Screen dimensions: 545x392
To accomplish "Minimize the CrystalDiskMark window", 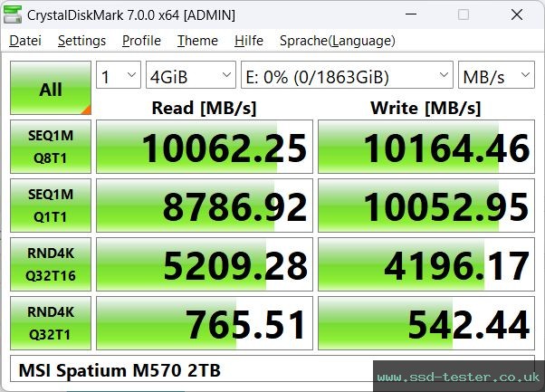I will pyautogui.click(x=411, y=14).
